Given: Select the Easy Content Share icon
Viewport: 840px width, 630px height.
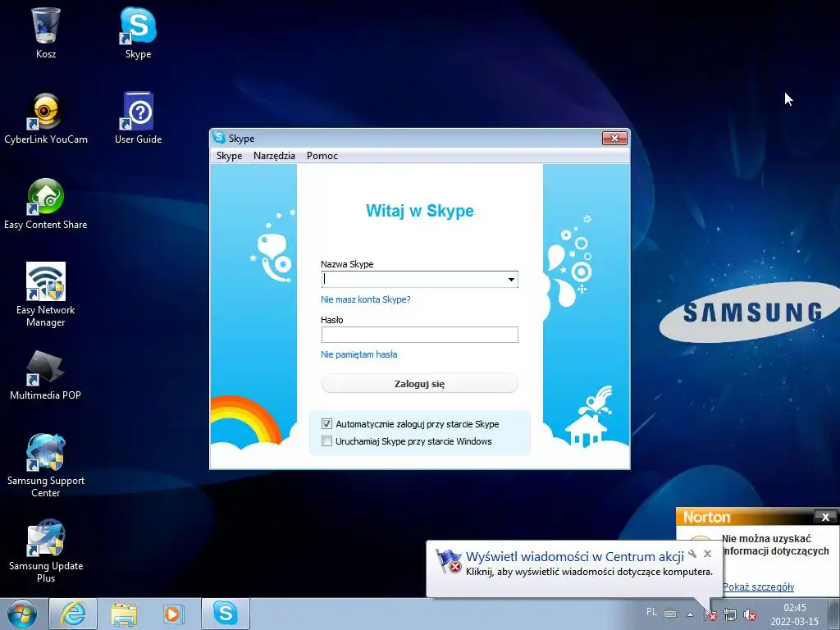Looking at the screenshot, I should 46,204.
